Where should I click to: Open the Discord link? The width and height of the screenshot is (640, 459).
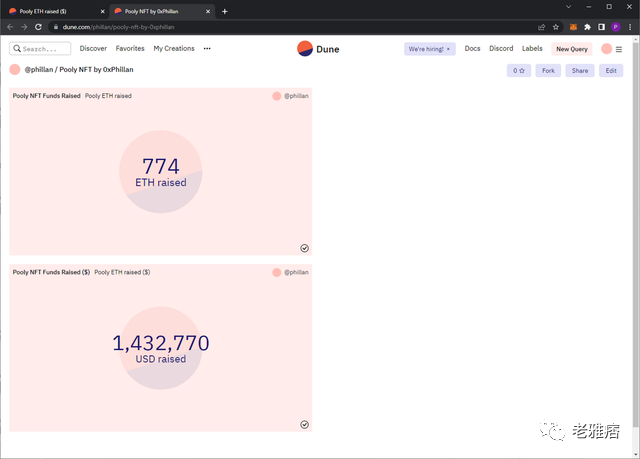[501, 49]
